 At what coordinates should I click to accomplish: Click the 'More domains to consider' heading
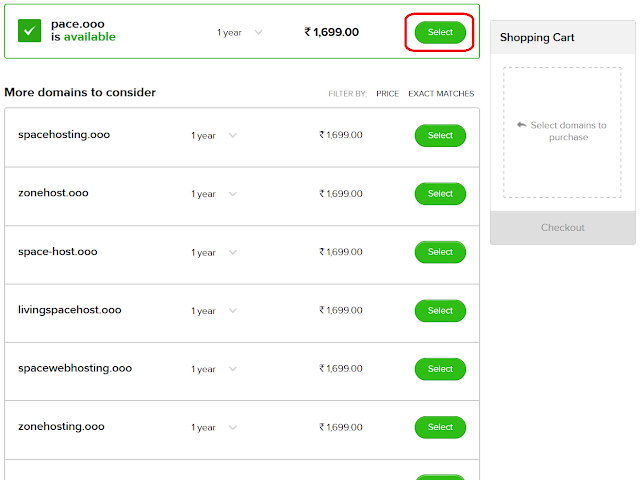click(80, 93)
